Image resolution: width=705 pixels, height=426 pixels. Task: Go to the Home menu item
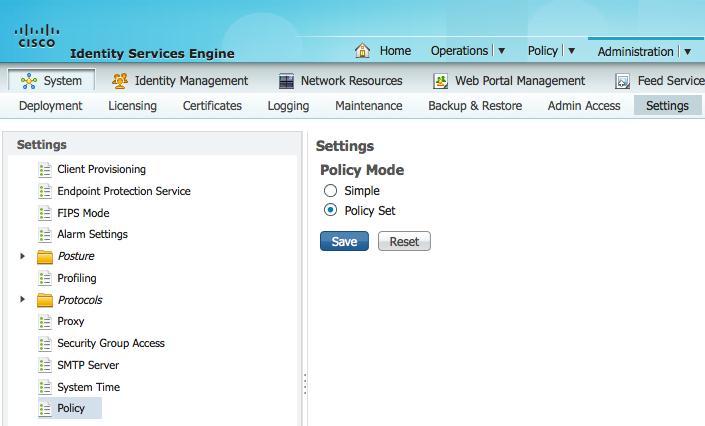pyautogui.click(x=395, y=51)
